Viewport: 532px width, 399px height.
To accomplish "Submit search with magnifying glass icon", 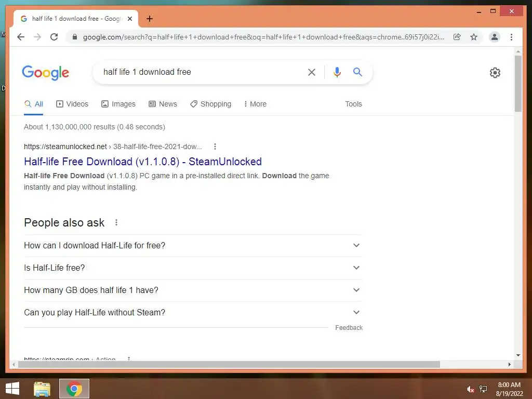I will pyautogui.click(x=357, y=72).
